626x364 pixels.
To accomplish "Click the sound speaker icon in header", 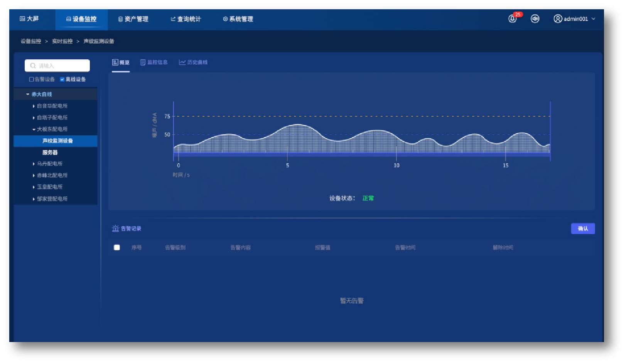I will [535, 18].
